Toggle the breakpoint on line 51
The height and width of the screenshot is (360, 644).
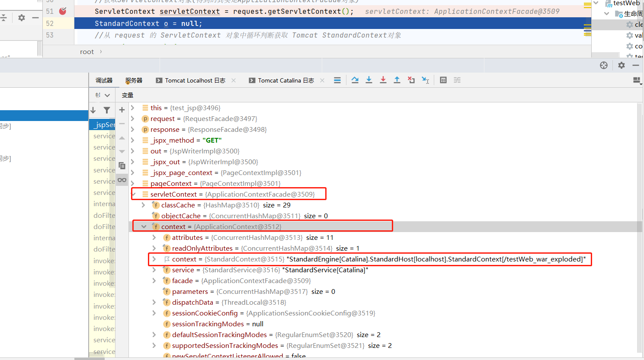63,11
